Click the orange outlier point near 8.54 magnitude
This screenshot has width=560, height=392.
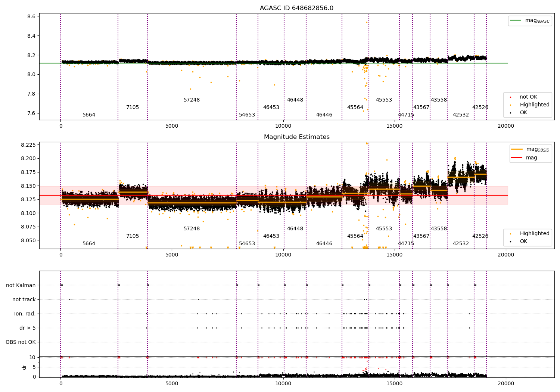[367, 22]
